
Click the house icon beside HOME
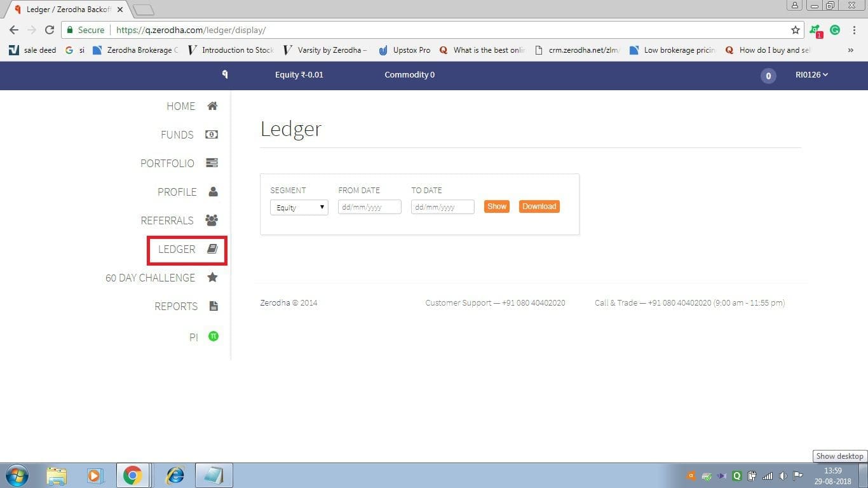pyautogui.click(x=213, y=106)
